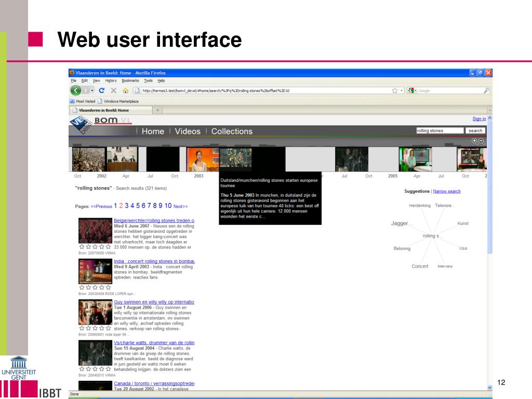Open the Canada / toronto result link
Viewport: 532px width, 399px height.
pyautogui.click(x=154, y=383)
